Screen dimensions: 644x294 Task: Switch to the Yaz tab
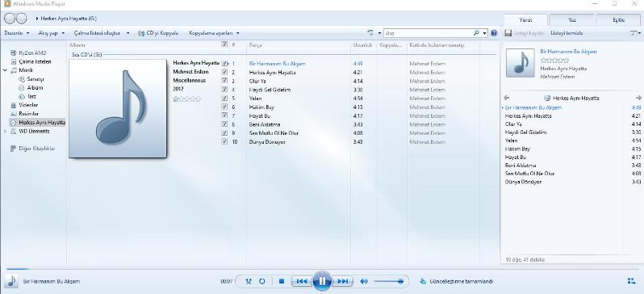click(571, 19)
